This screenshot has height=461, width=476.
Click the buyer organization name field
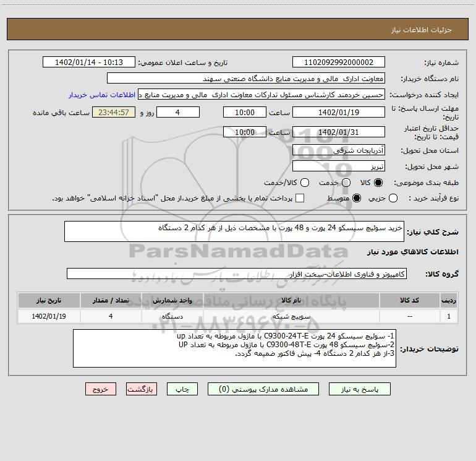[x=246, y=78]
